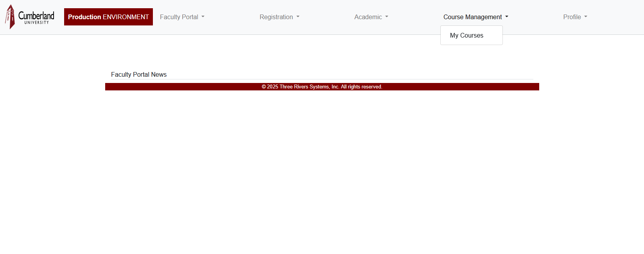The image size is (644, 254).
Task: Open the Academic dropdown
Action: (x=371, y=17)
